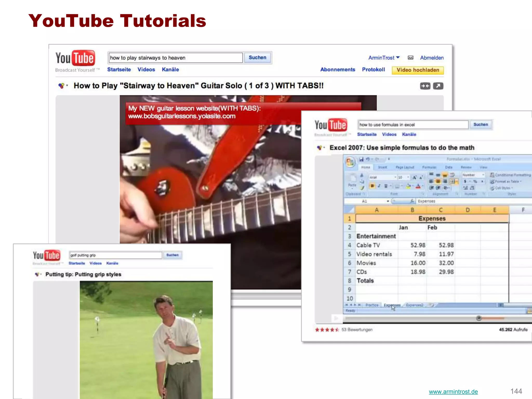Click the Increase Font Size icon

point(414,177)
